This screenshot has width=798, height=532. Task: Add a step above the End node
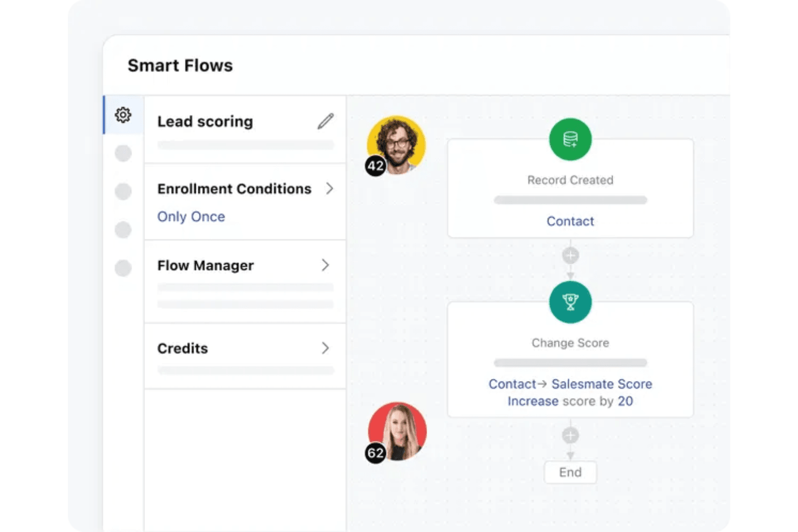coord(570,435)
